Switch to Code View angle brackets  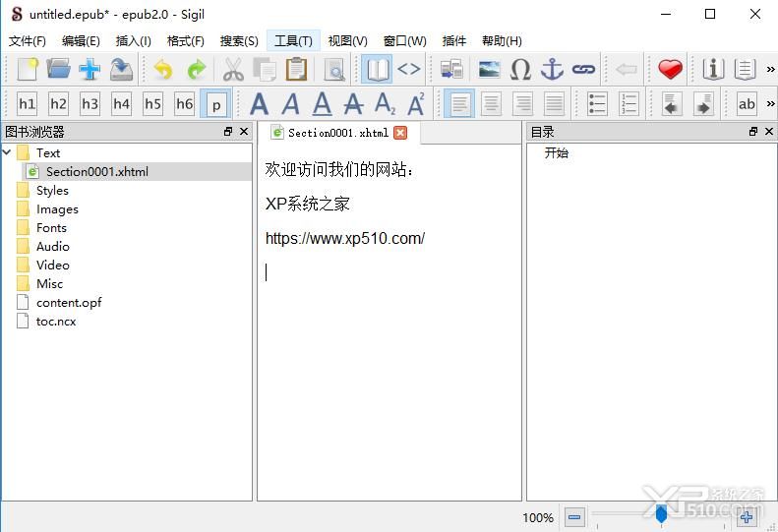409,69
